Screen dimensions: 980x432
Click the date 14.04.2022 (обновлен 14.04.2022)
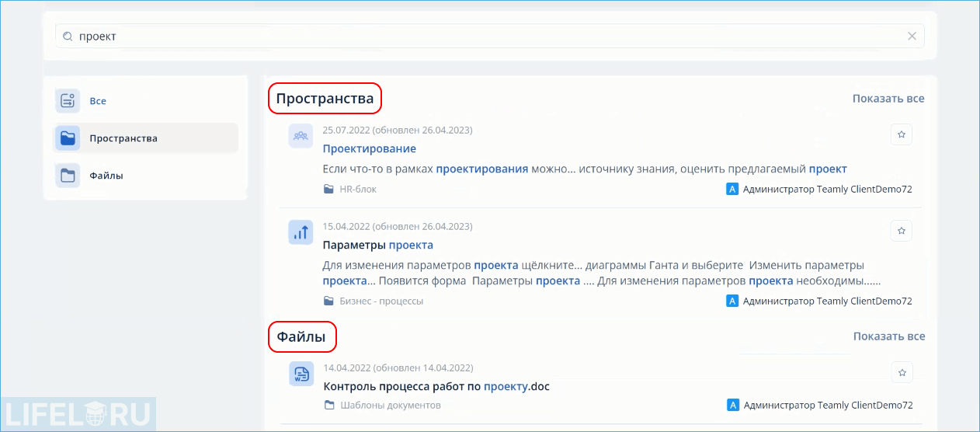pyautogui.click(x=398, y=368)
